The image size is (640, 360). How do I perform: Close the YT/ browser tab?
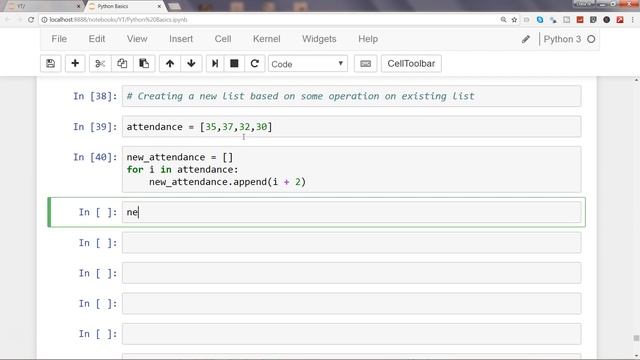pyautogui.click(x=79, y=6)
